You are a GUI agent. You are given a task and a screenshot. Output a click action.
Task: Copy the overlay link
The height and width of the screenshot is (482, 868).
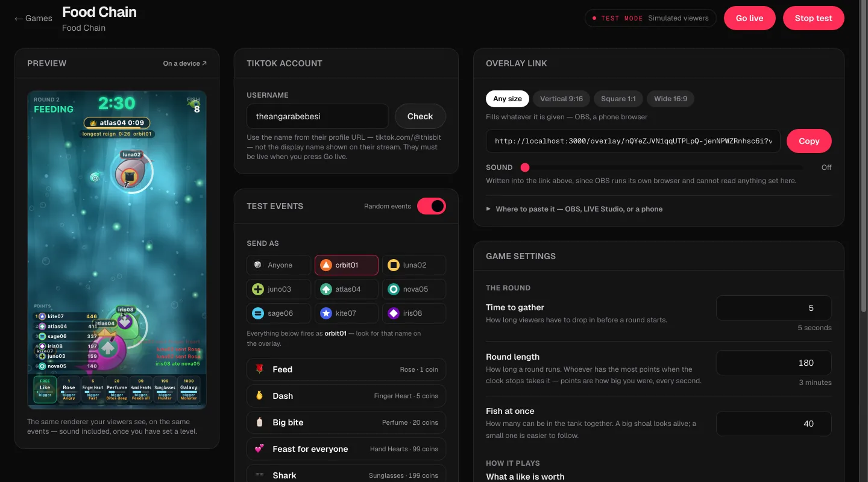pyautogui.click(x=809, y=141)
